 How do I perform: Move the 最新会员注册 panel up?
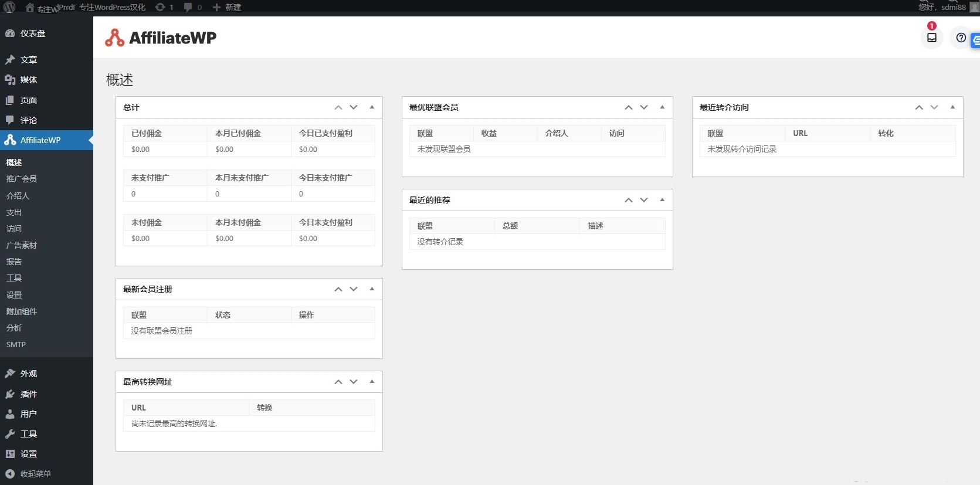pos(338,289)
